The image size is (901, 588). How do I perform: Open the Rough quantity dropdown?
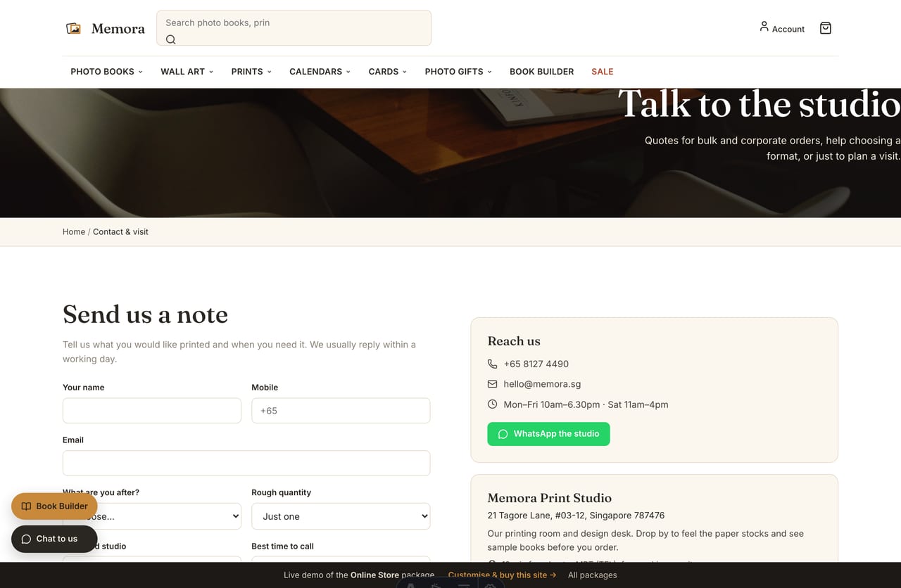point(341,516)
